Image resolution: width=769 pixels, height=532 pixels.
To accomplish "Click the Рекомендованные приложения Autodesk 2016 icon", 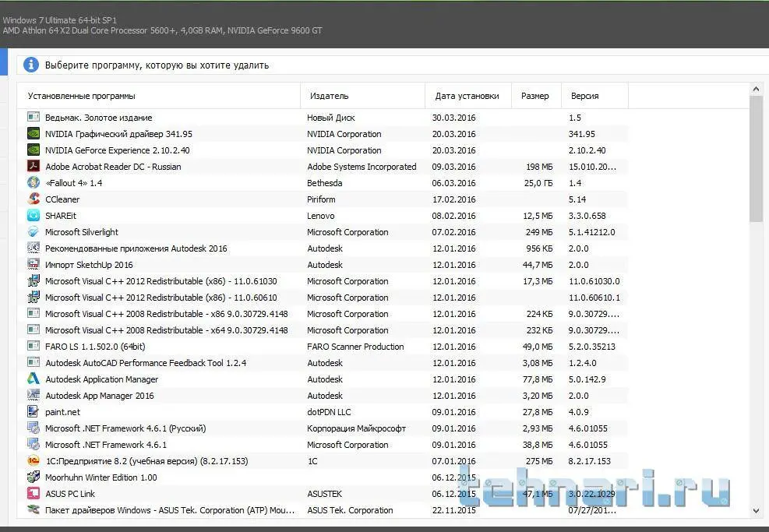I will (x=34, y=248).
